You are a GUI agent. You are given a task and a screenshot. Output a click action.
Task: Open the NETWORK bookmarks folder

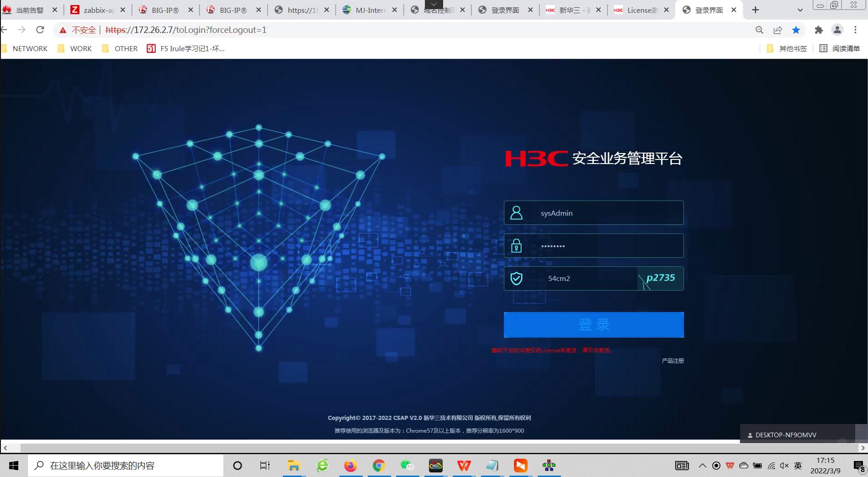point(25,48)
